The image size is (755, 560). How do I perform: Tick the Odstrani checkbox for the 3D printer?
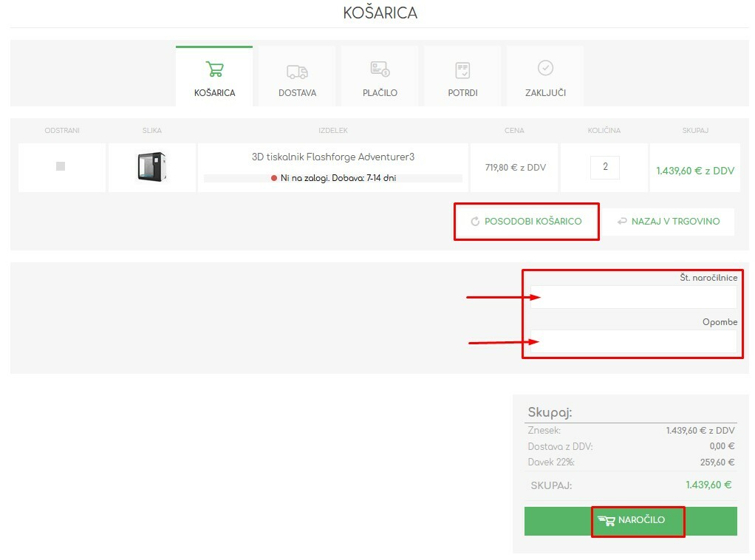(61, 166)
